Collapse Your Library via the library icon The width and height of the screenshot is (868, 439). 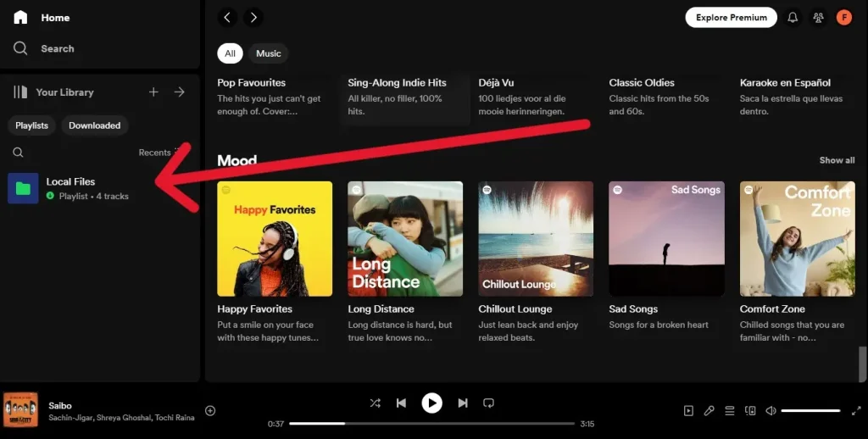coord(20,92)
